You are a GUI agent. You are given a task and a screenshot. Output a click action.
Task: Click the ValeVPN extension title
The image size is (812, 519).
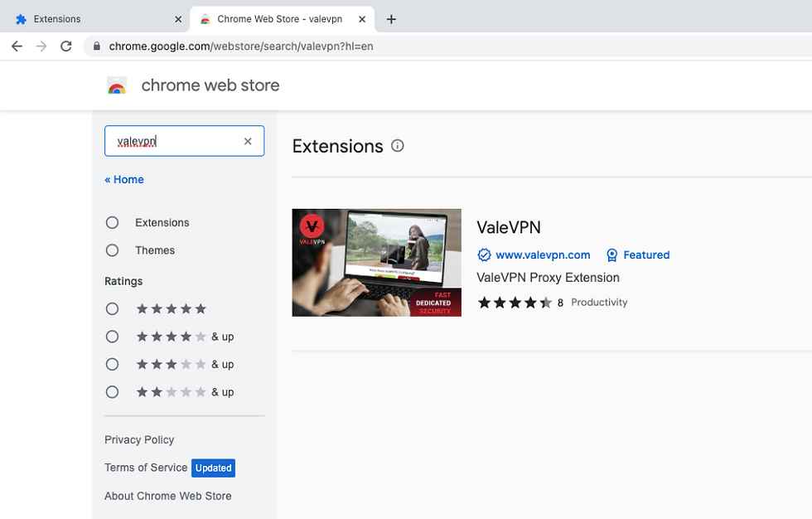[509, 227]
